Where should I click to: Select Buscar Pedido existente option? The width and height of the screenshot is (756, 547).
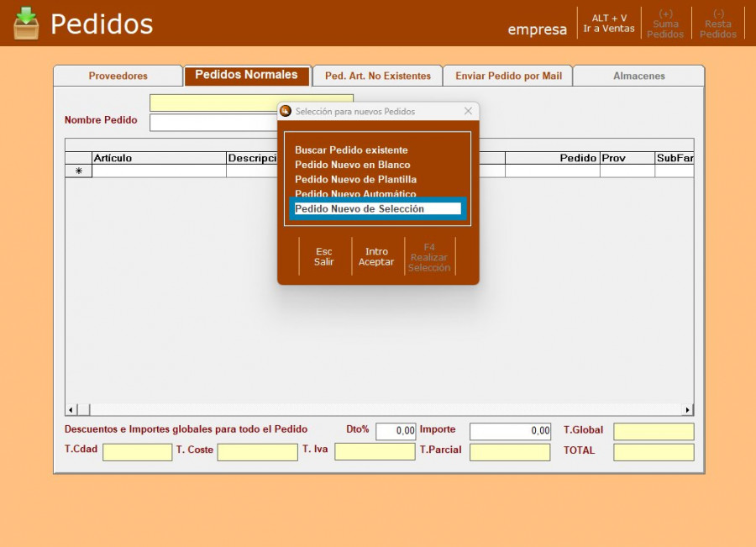pyautogui.click(x=351, y=150)
